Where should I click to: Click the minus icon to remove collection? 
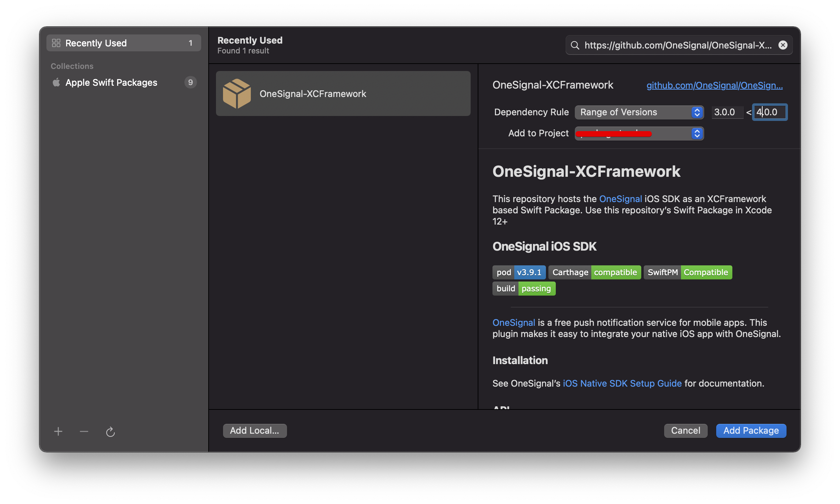pyautogui.click(x=84, y=431)
